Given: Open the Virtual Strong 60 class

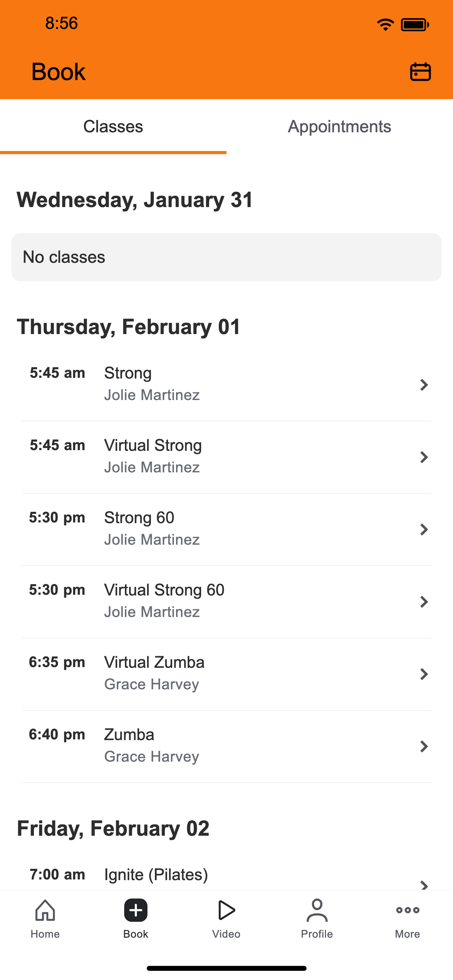Looking at the screenshot, I should pos(226,601).
